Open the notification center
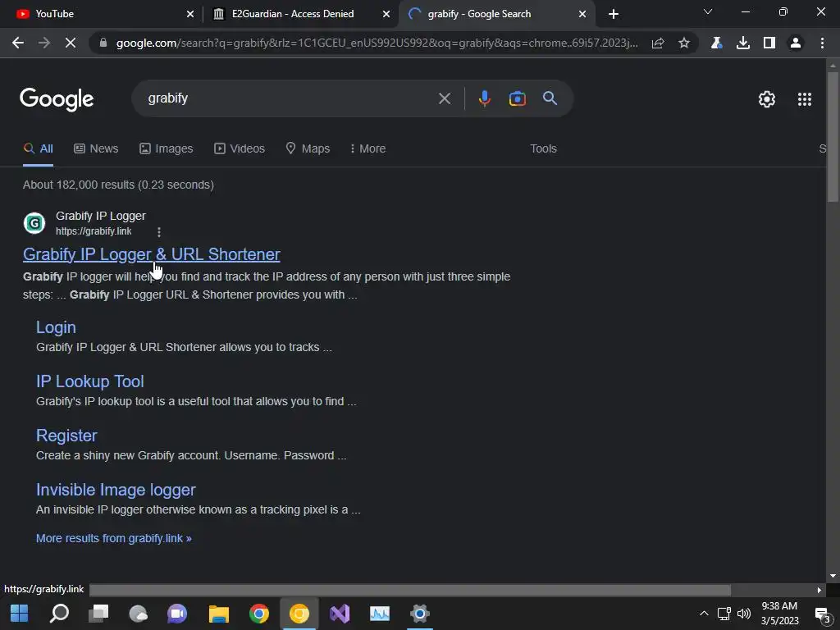This screenshot has width=840, height=630. [x=822, y=614]
